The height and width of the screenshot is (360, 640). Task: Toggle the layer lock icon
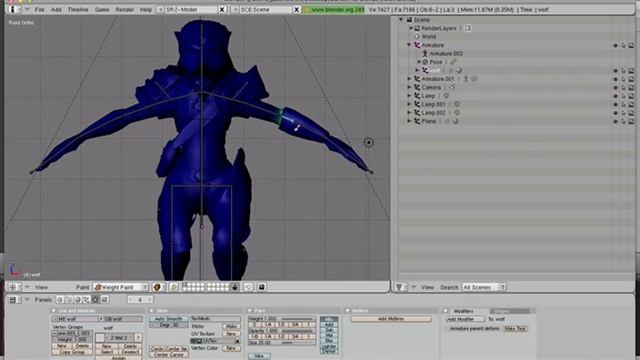(x=235, y=287)
